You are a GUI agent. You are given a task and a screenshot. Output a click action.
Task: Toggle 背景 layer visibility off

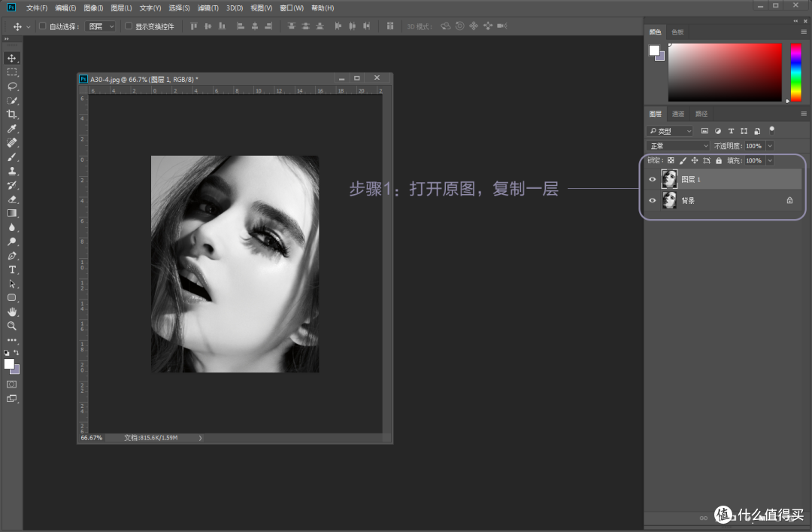click(x=653, y=200)
